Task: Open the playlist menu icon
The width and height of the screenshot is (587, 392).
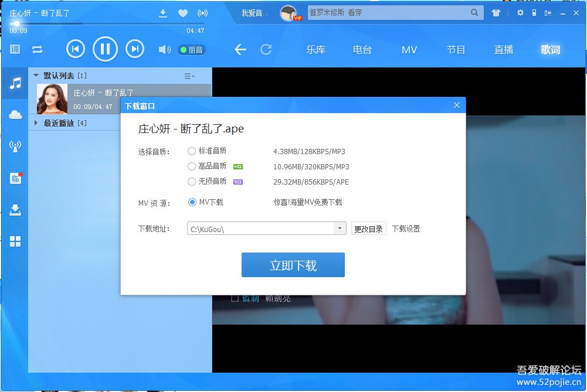Action: coord(189,76)
